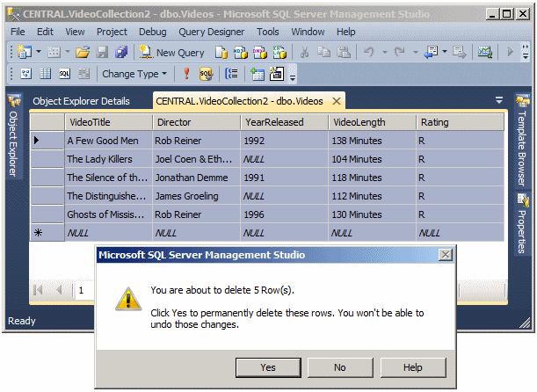The width and height of the screenshot is (537, 392).
Task: Open the View menu
Action: pos(75,32)
